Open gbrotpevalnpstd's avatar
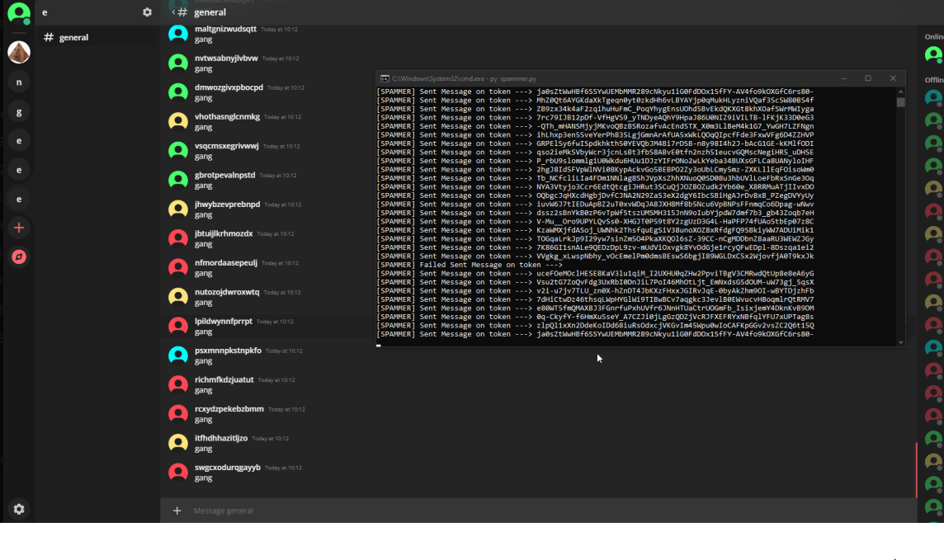 pos(177,180)
